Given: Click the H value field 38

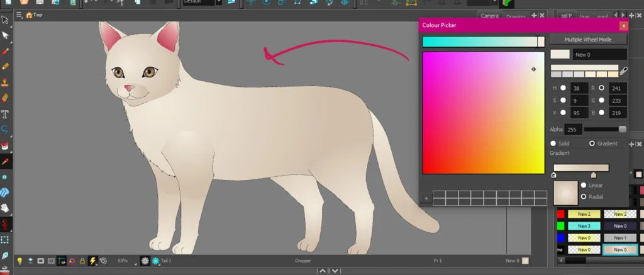Looking at the screenshot, I should (x=579, y=88).
